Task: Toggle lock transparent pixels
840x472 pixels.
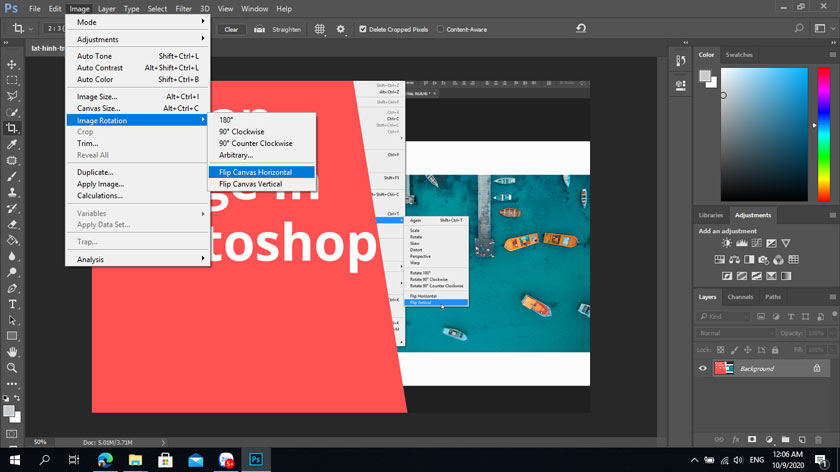Action: click(x=721, y=350)
